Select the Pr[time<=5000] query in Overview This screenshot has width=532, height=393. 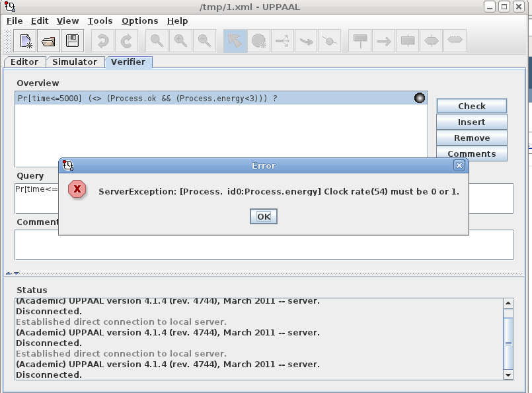pos(221,98)
